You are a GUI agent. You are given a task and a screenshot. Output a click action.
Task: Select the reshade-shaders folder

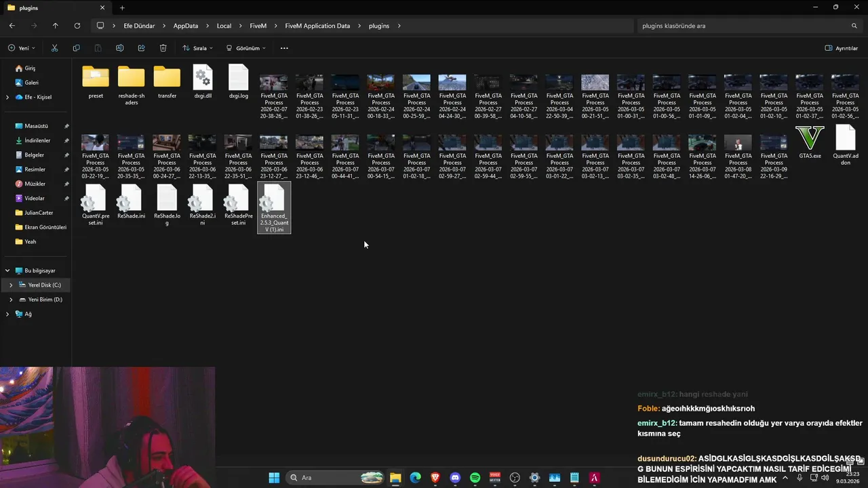(x=132, y=85)
